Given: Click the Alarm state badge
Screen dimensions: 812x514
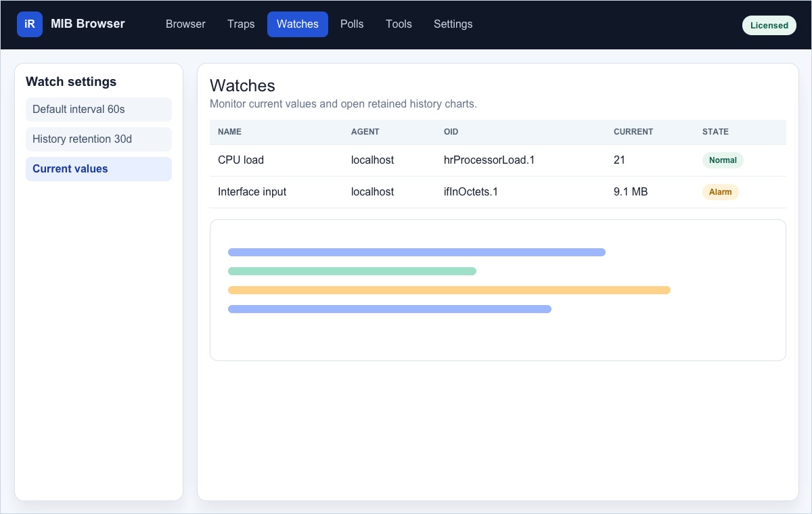Looking at the screenshot, I should coord(720,192).
